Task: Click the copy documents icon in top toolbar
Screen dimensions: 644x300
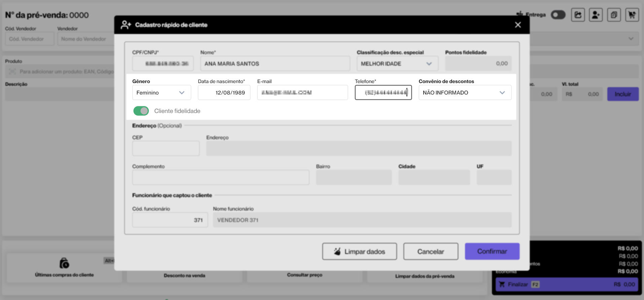Action: 614,15
